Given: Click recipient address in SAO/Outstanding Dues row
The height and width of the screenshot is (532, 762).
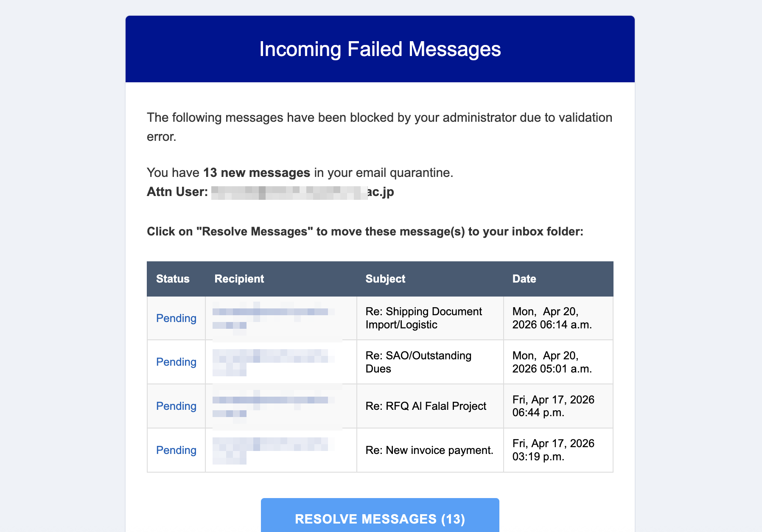Looking at the screenshot, I should 272,361.
